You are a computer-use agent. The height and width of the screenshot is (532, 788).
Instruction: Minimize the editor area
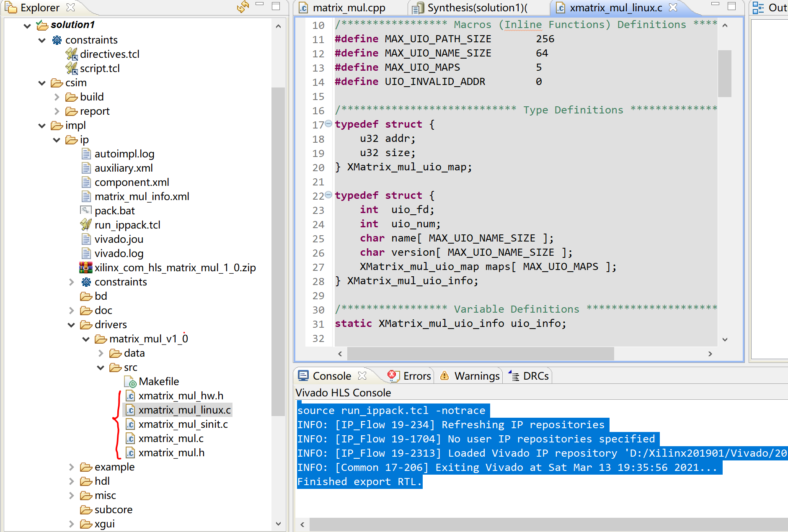pos(716,4)
